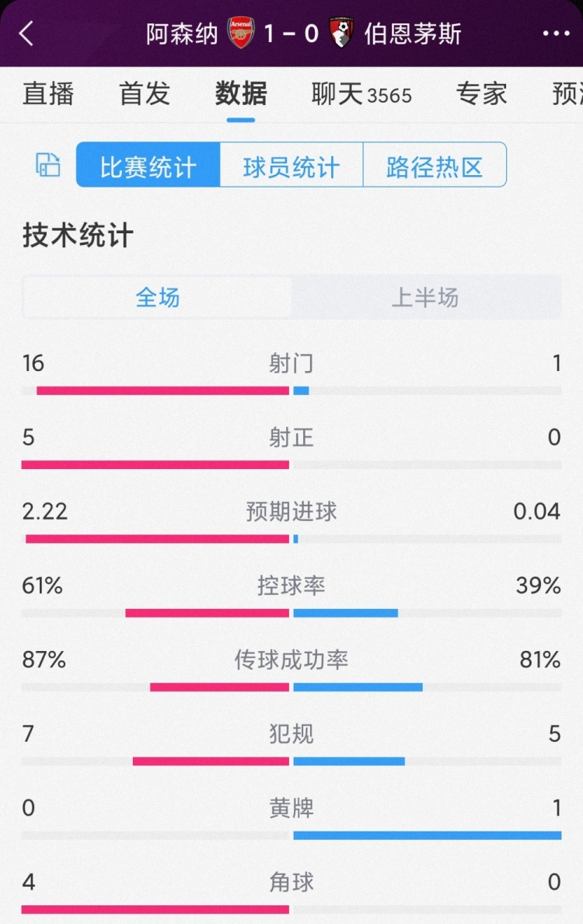Go to the 专家 tab
583x924 pixels.
coord(481,93)
